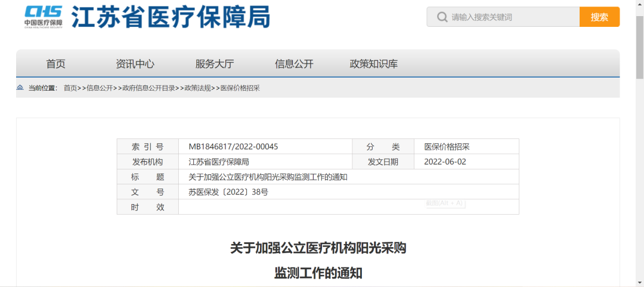The width and height of the screenshot is (644, 287).
Task: Focus the 请输入搜索关键词 search field
Action: 513,17
